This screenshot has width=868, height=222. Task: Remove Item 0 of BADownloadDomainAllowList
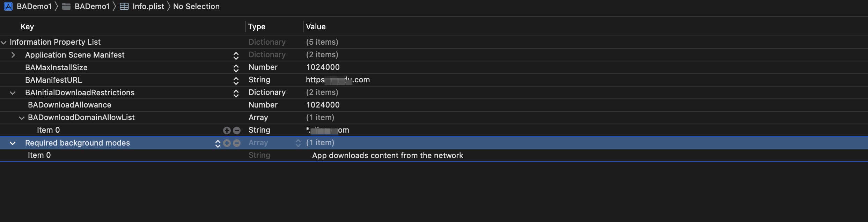coord(237,131)
